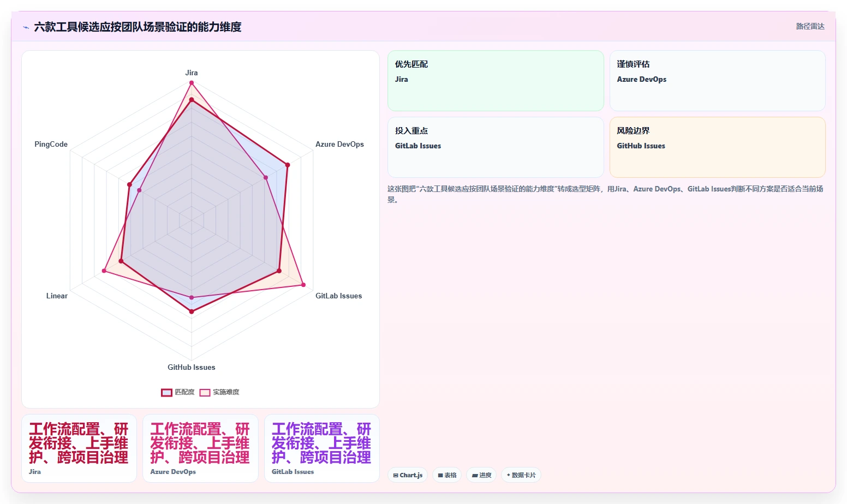Select the 匹配度 data point at PingCode
Image resolution: width=847 pixels, height=504 pixels.
tap(129, 185)
